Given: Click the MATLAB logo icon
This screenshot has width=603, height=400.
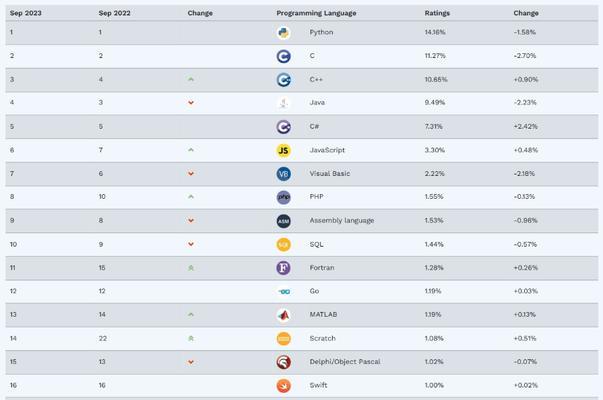Looking at the screenshot, I should coord(283,315).
